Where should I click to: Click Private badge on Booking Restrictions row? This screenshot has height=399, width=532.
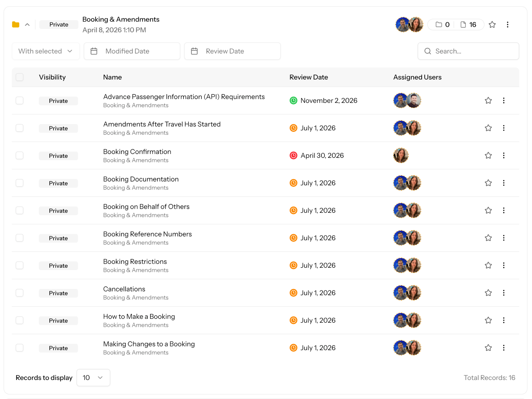pos(58,266)
